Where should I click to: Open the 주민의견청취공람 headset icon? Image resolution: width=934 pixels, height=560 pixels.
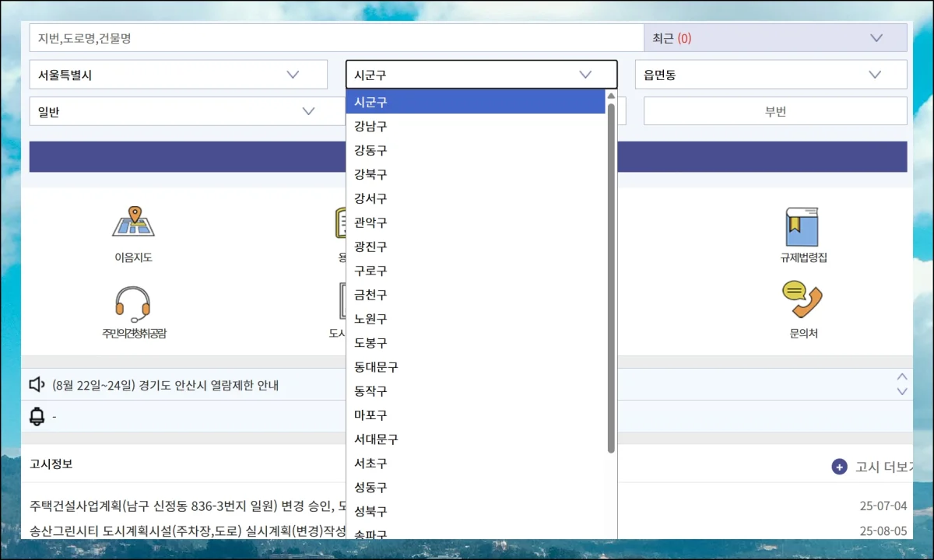pyautogui.click(x=132, y=303)
